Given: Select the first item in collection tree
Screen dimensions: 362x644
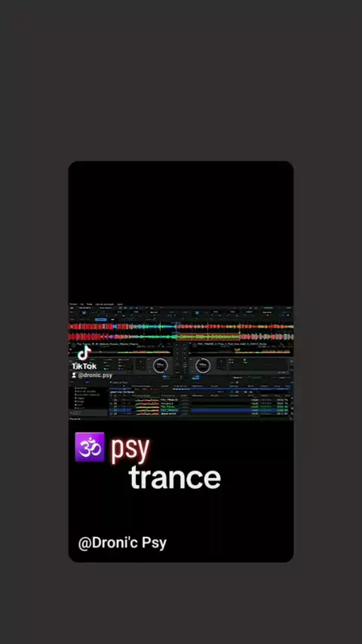Looking at the screenshot, I should (x=81, y=388).
